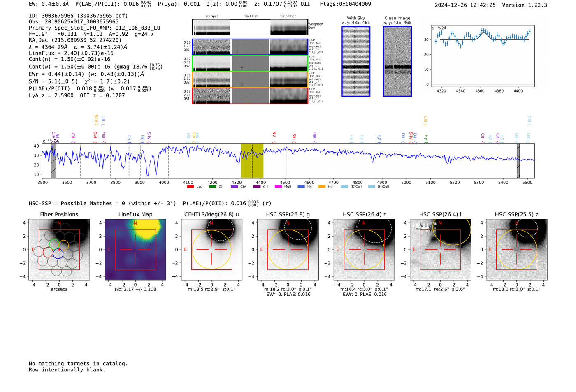The width and height of the screenshot is (576, 392).
Task: Click the red Lyα legend swatch
Action: 190,186
